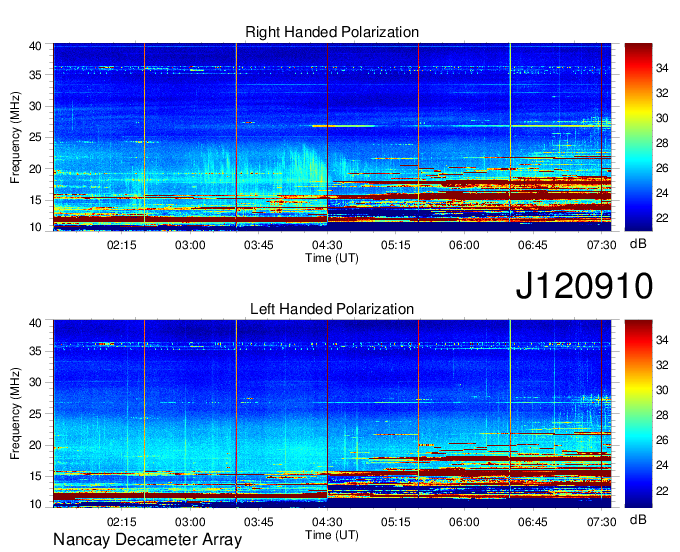This screenshot has height=552, width=680.
Task: Click the 24 dB tick on Right Handed colorbar
Action: coord(662,193)
